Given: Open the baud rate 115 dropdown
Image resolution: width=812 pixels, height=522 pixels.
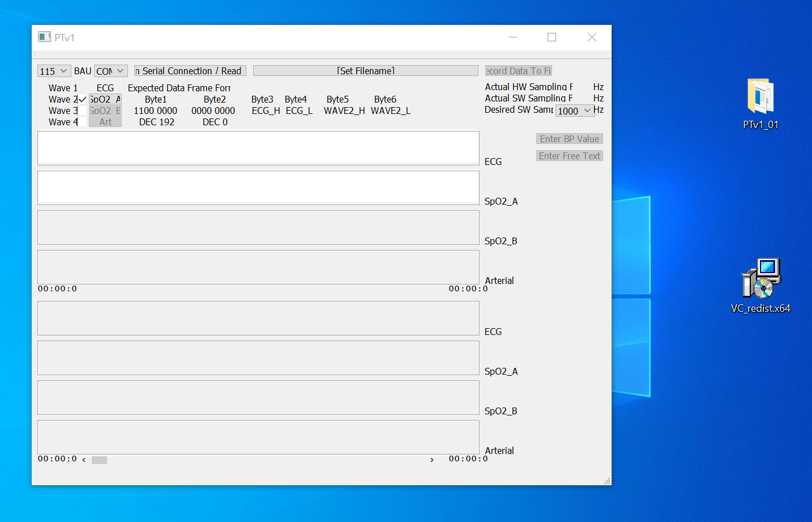Looking at the screenshot, I should (53, 70).
